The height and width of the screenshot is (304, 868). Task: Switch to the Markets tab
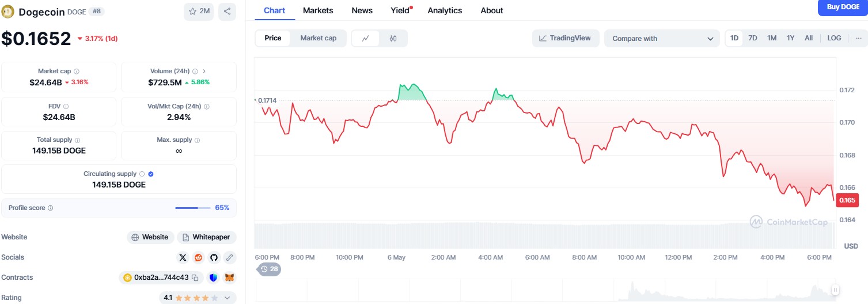(x=318, y=10)
